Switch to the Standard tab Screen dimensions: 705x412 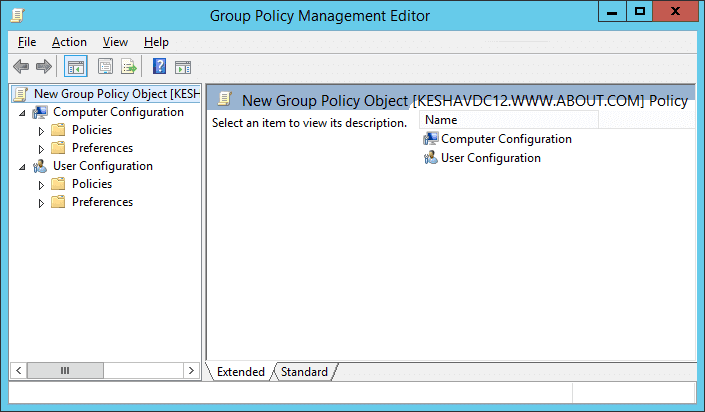coord(304,372)
